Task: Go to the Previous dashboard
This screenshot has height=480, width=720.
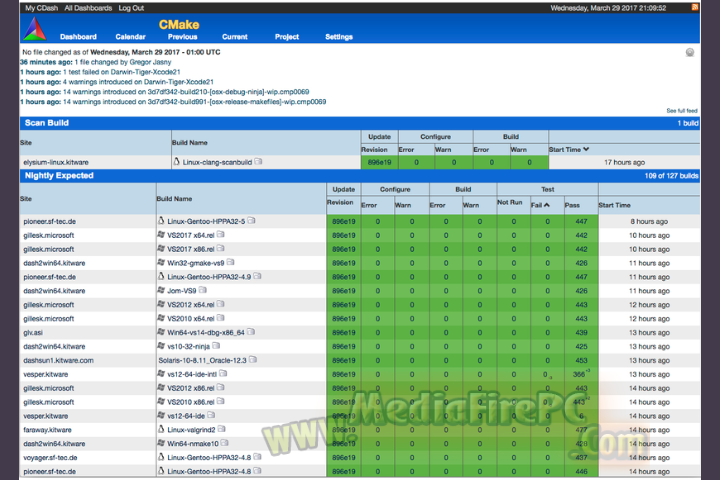Action: pyautogui.click(x=182, y=37)
